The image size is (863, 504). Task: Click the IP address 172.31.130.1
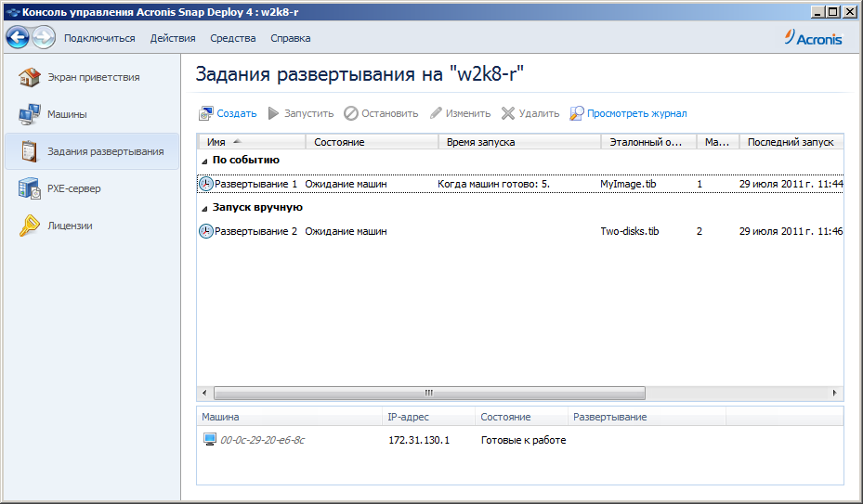tap(419, 440)
